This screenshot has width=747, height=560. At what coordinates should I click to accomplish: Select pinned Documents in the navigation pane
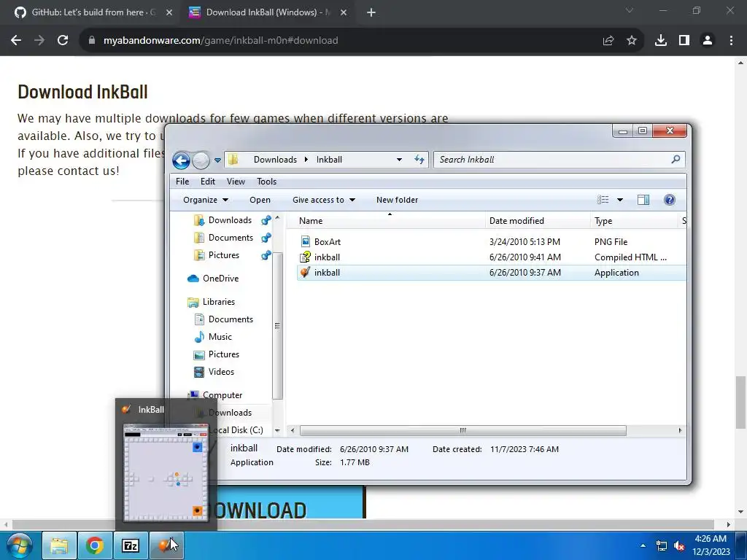coord(231,238)
